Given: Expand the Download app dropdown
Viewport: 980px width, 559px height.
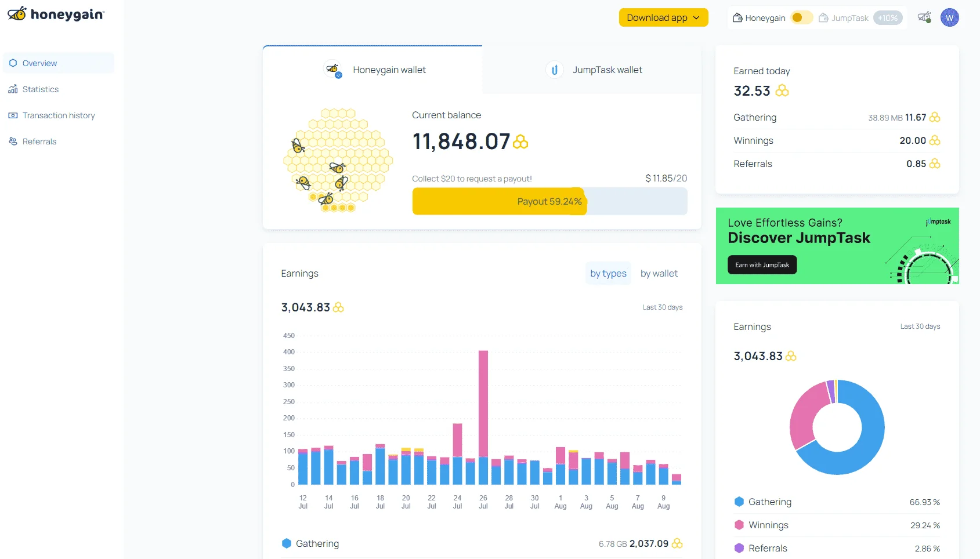Looking at the screenshot, I should click(663, 17).
